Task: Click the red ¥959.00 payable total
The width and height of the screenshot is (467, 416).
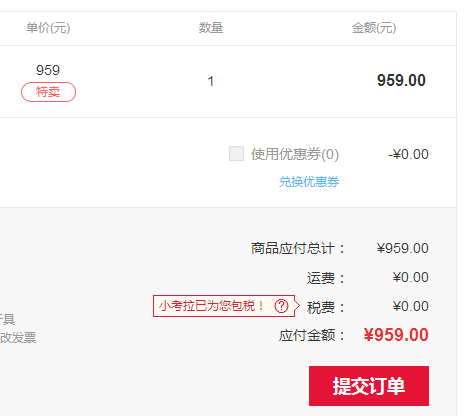Action: click(x=396, y=335)
